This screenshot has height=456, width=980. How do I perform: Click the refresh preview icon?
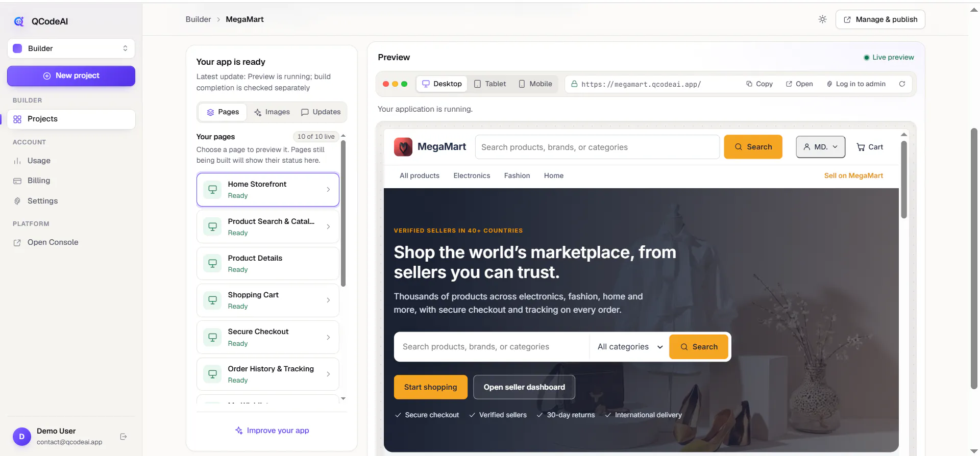point(902,84)
